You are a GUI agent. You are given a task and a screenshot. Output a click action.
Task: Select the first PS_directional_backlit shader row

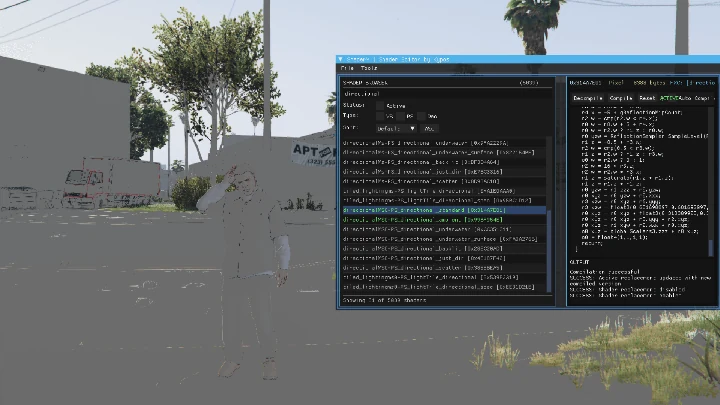[444, 162]
